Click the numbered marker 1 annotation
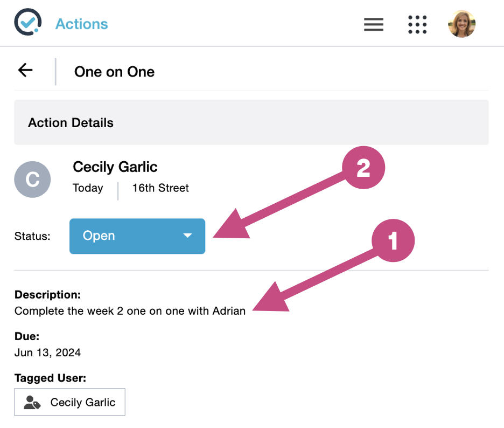The width and height of the screenshot is (504, 428). tap(393, 240)
